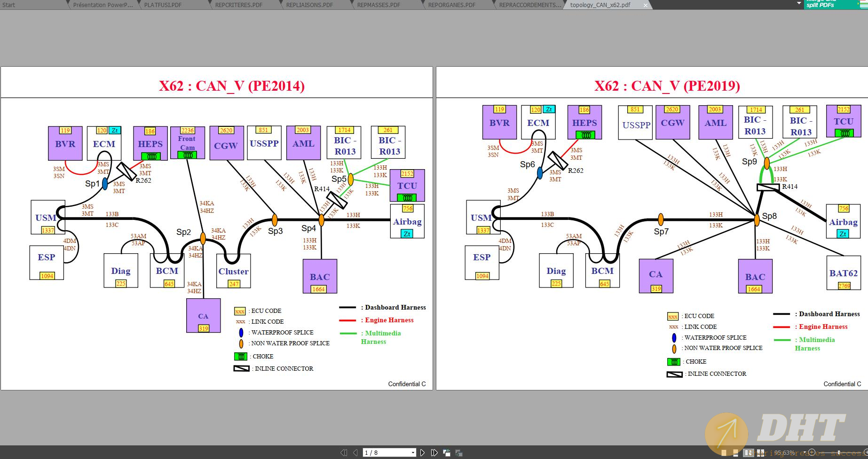Image resolution: width=868 pixels, height=459 pixels.
Task: Jump to the last page
Action: click(434, 452)
